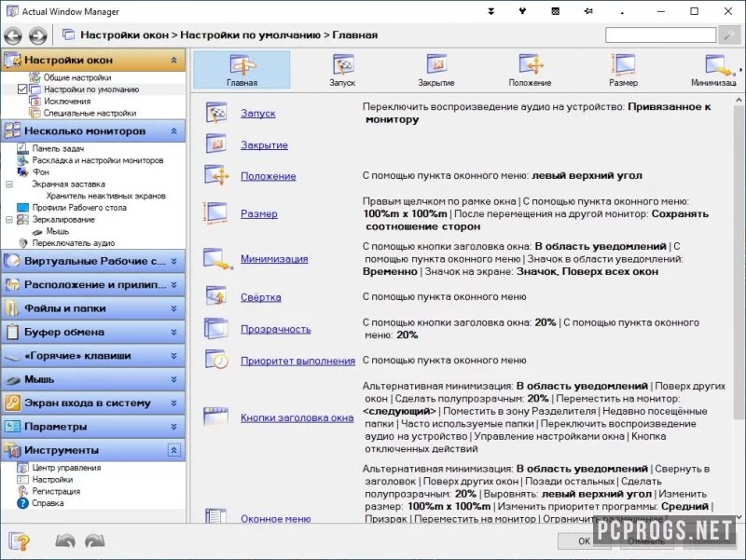Select Центр управления under Инструменты
The width and height of the screenshot is (746, 560).
(x=66, y=468)
